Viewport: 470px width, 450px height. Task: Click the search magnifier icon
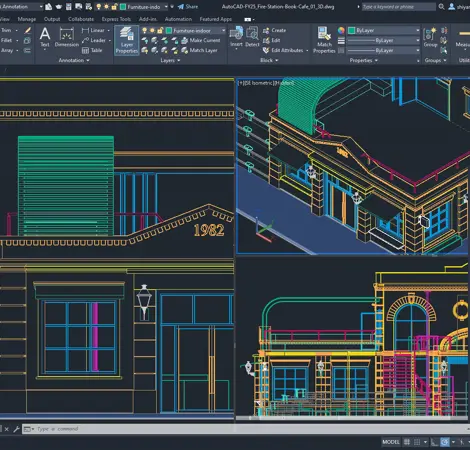coord(441,7)
